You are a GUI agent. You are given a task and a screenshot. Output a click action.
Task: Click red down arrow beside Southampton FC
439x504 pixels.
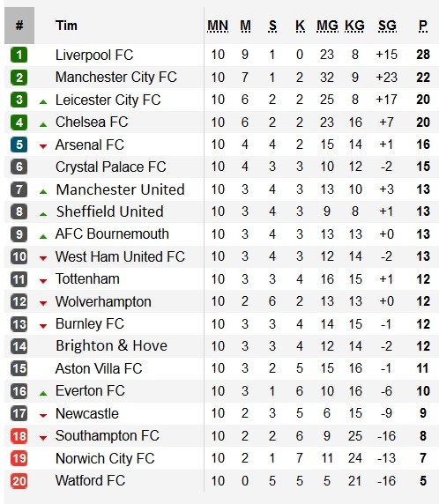pyautogui.click(x=43, y=438)
